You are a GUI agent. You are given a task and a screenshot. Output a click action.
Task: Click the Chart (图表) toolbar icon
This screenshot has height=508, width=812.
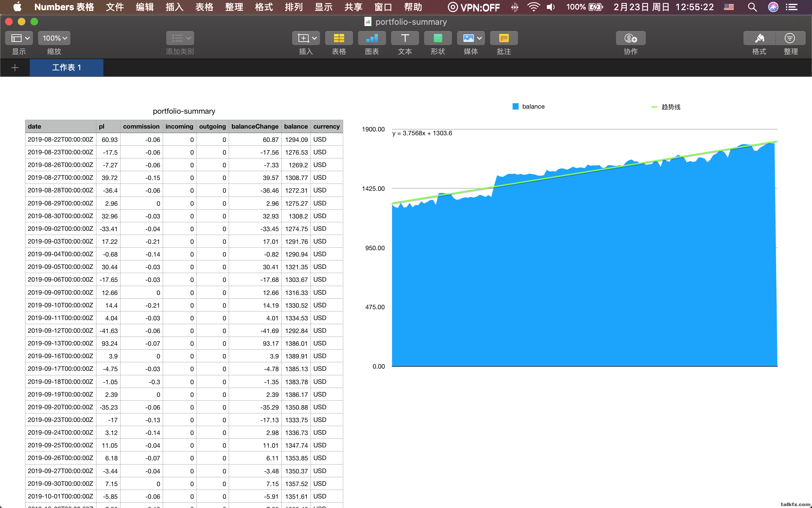pos(372,38)
